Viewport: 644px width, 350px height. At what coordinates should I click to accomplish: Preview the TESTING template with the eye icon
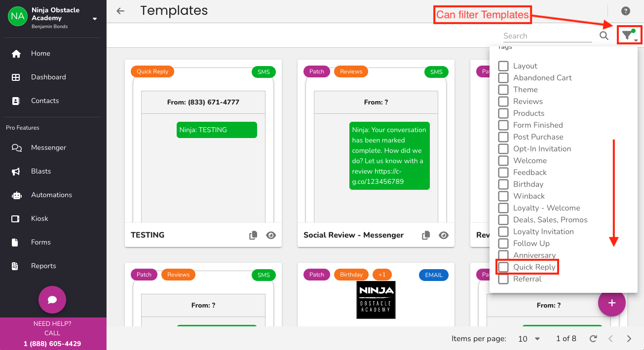coord(271,235)
